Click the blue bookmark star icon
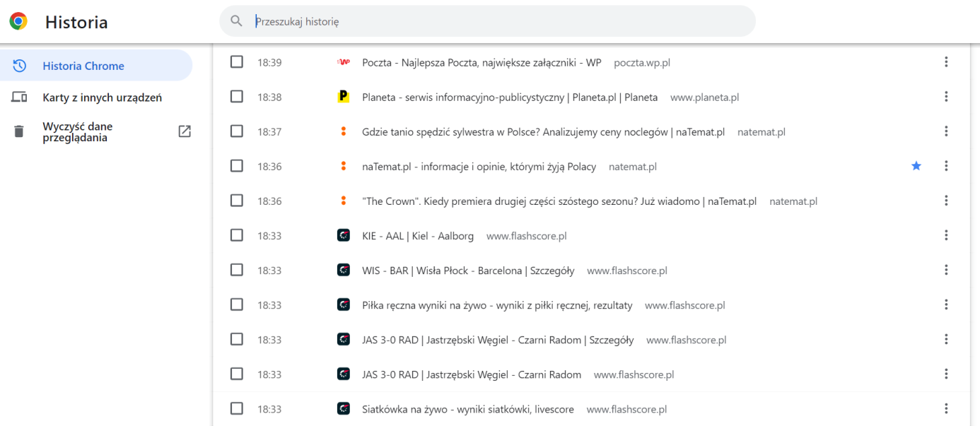This screenshot has width=980, height=426. (916, 166)
